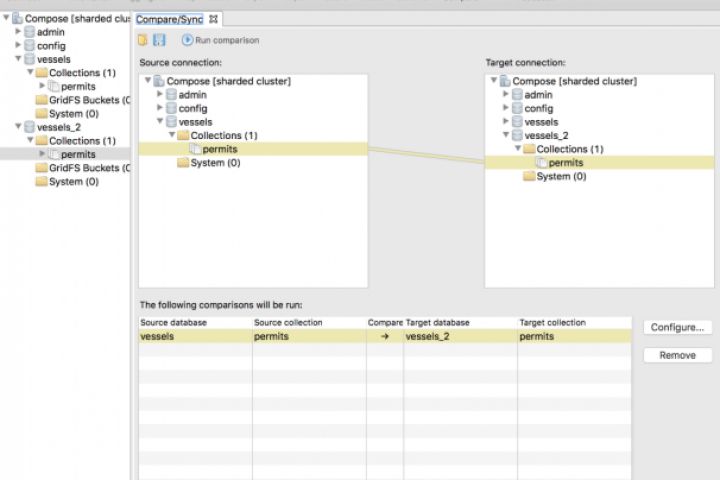The height and width of the screenshot is (480, 720).
Task: Click the Run comparison play icon
Action: pyautogui.click(x=187, y=40)
